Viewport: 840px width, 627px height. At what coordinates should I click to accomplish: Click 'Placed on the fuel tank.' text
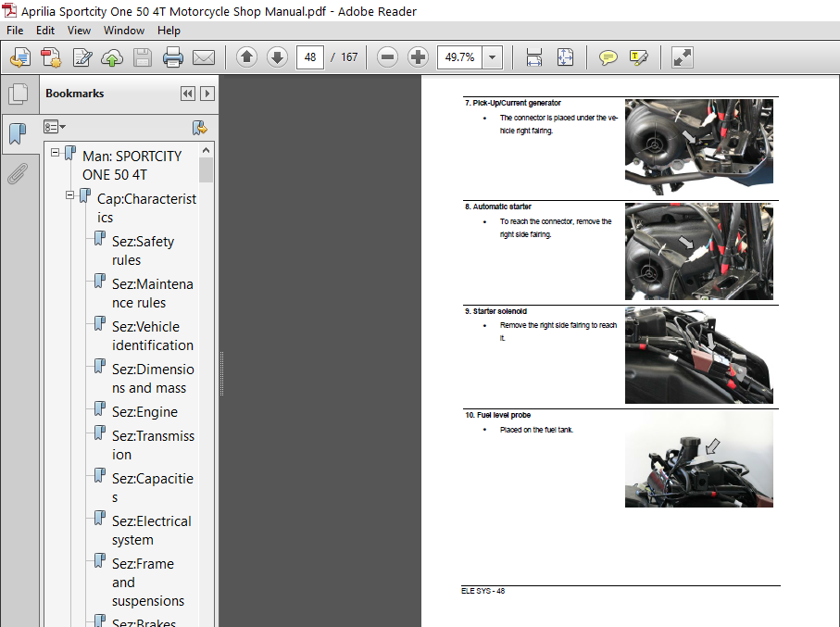pos(536,430)
